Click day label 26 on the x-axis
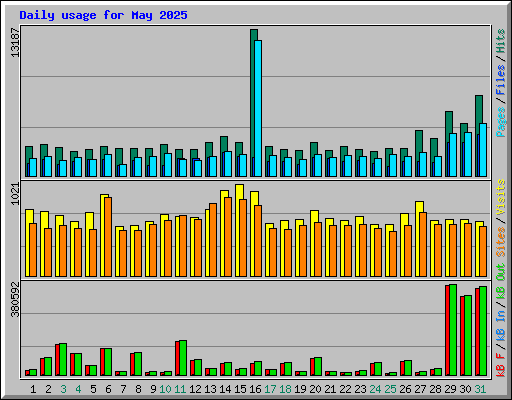This screenshot has height=400, width=512. point(405,389)
